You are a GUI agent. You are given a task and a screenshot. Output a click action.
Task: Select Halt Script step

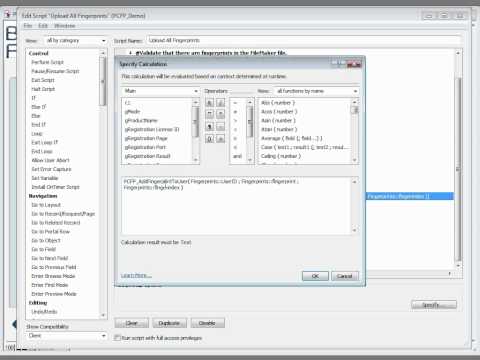(x=43, y=89)
